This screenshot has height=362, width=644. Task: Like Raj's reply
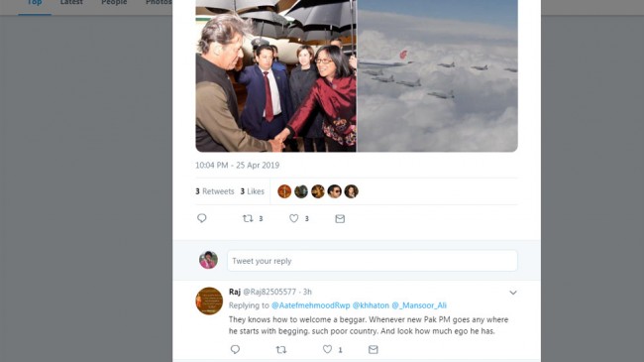click(x=327, y=349)
